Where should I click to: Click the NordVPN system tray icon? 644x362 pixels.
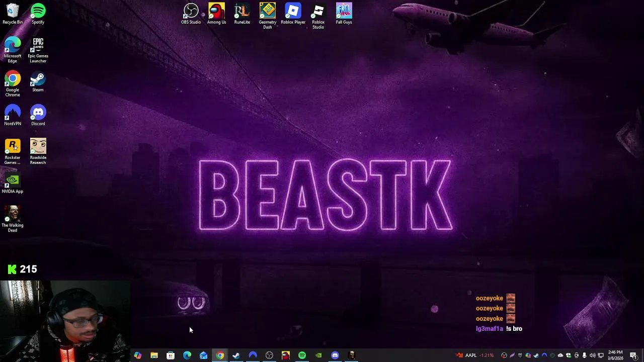click(544, 355)
